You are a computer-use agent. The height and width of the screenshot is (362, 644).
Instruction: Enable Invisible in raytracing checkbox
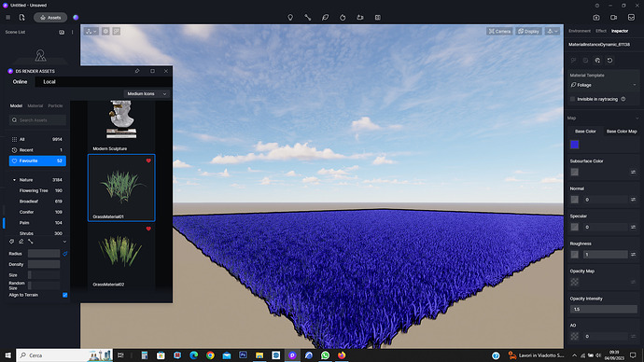572,99
